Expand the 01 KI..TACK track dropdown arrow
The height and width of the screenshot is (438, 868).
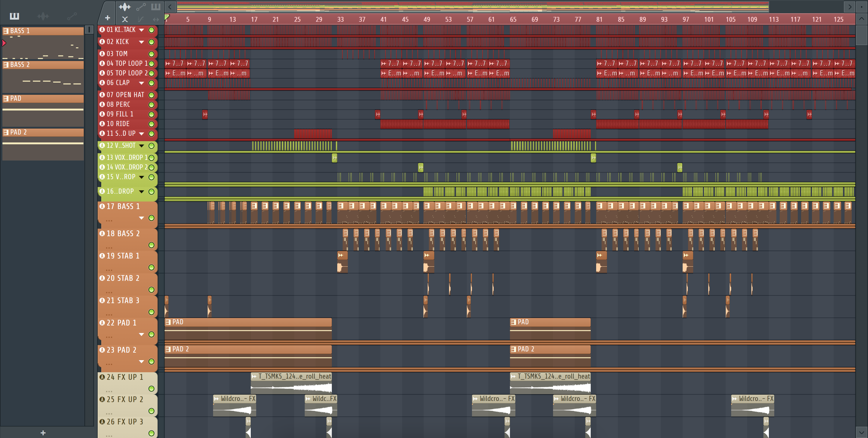click(x=142, y=30)
